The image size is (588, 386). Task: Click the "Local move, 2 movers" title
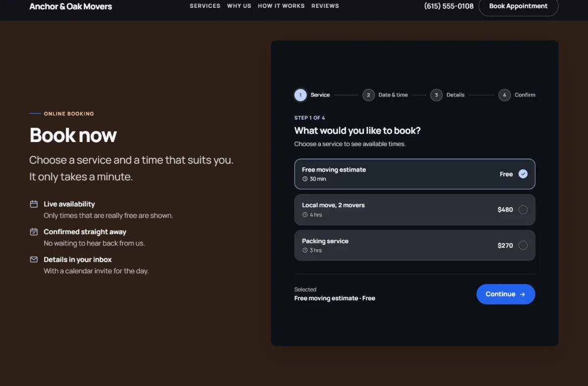[x=333, y=205]
